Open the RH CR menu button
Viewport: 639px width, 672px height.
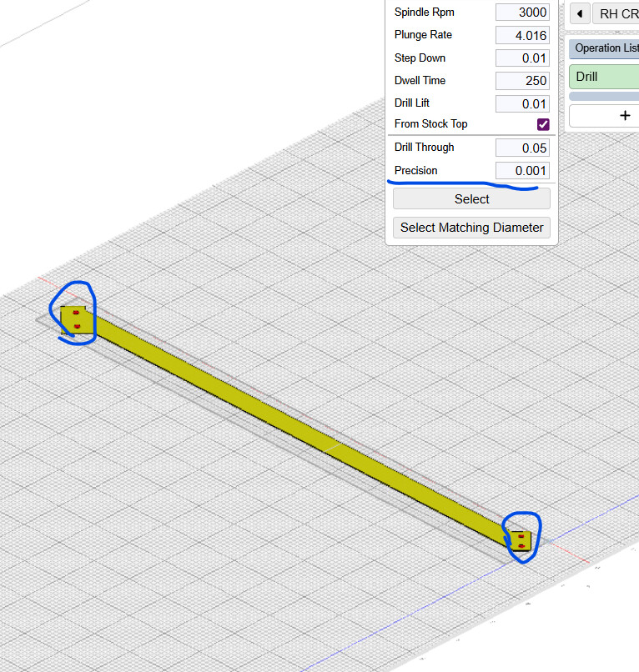coord(618,14)
